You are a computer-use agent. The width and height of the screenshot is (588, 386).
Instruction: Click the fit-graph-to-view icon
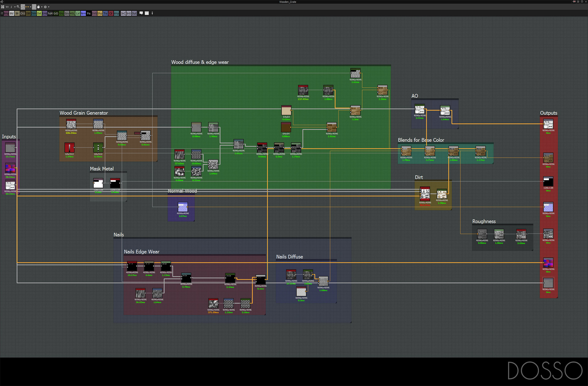click(3, 7)
